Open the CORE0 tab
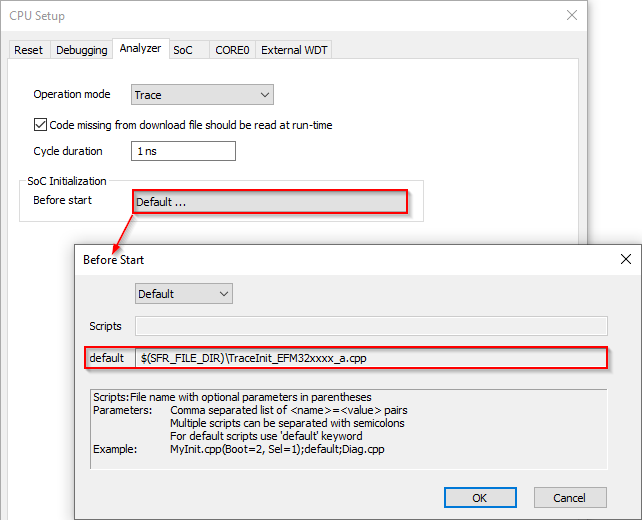The height and width of the screenshot is (520, 642). pos(232,50)
